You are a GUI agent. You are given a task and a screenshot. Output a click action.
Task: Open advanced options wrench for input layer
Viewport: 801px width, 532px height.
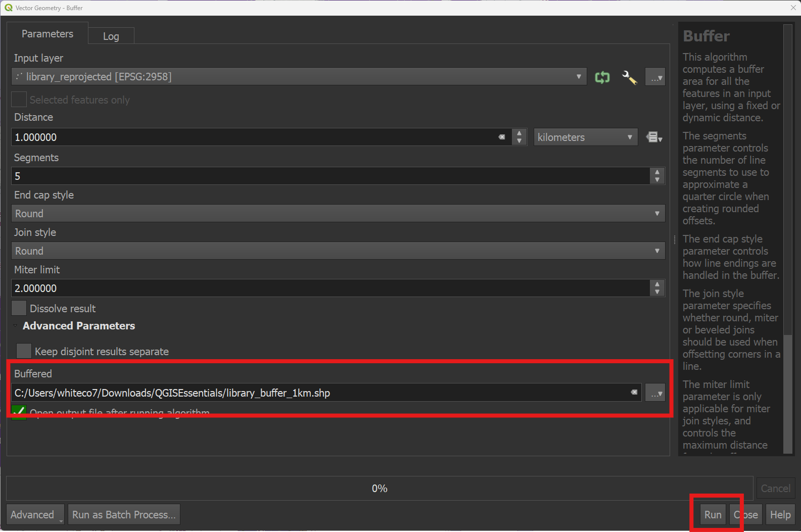[x=629, y=77]
